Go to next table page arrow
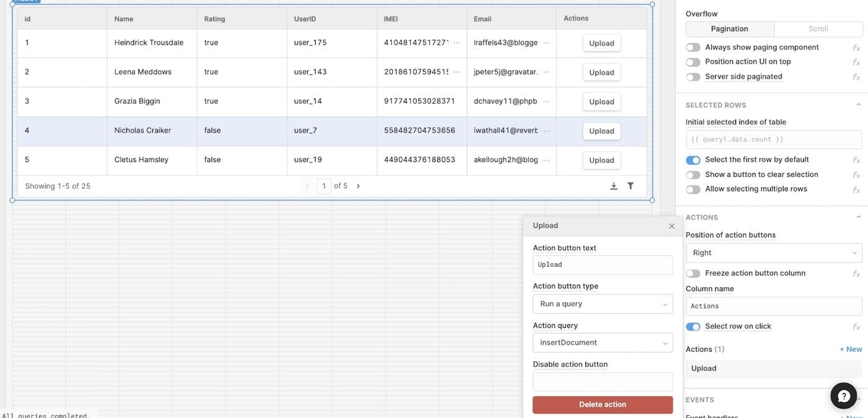 coord(358,186)
